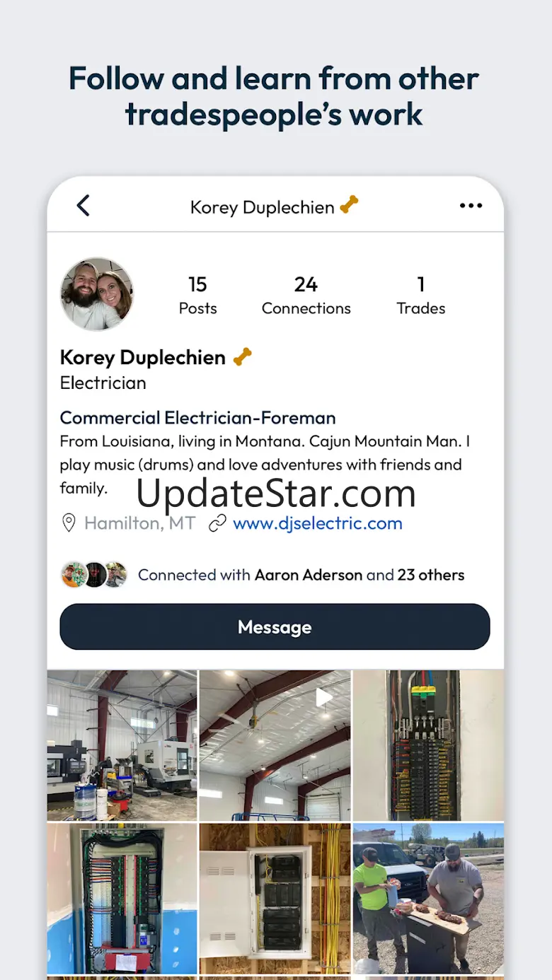Tap the chain link icon
Screen dimensions: 552x980
[x=217, y=523]
